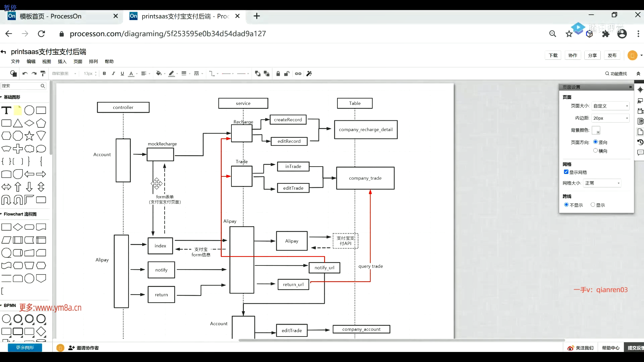
Task: Click the undo arrow in toolbar
Action: click(x=25, y=73)
